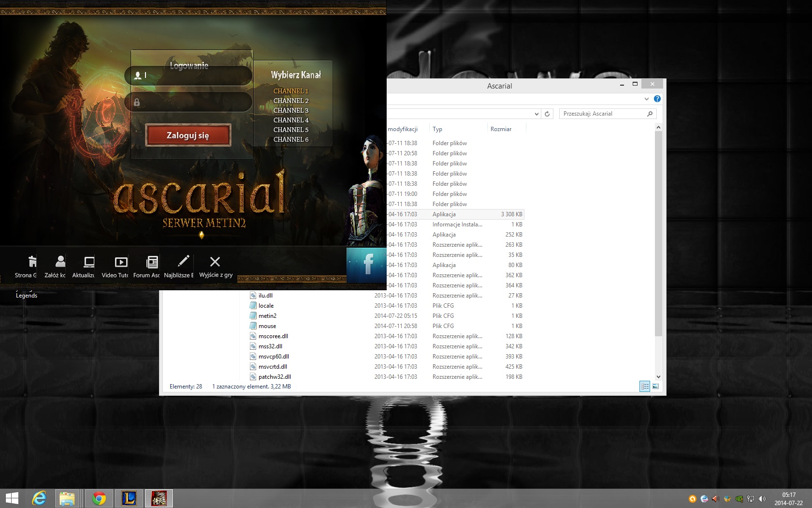Click the Explorer vertical scrollbar thumb
This screenshot has height=508, width=812.
coord(658,234)
